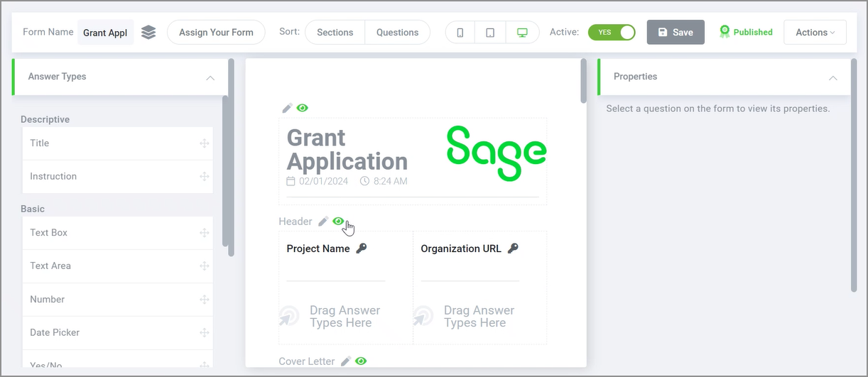Click the move handle for Date Picker

pos(205,333)
